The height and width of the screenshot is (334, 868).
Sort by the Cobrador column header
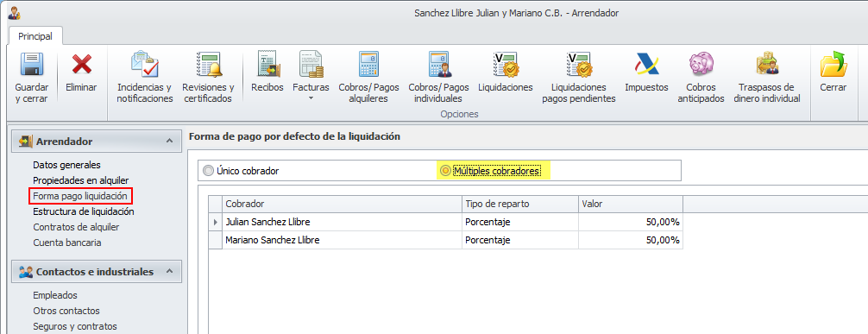tap(342, 204)
